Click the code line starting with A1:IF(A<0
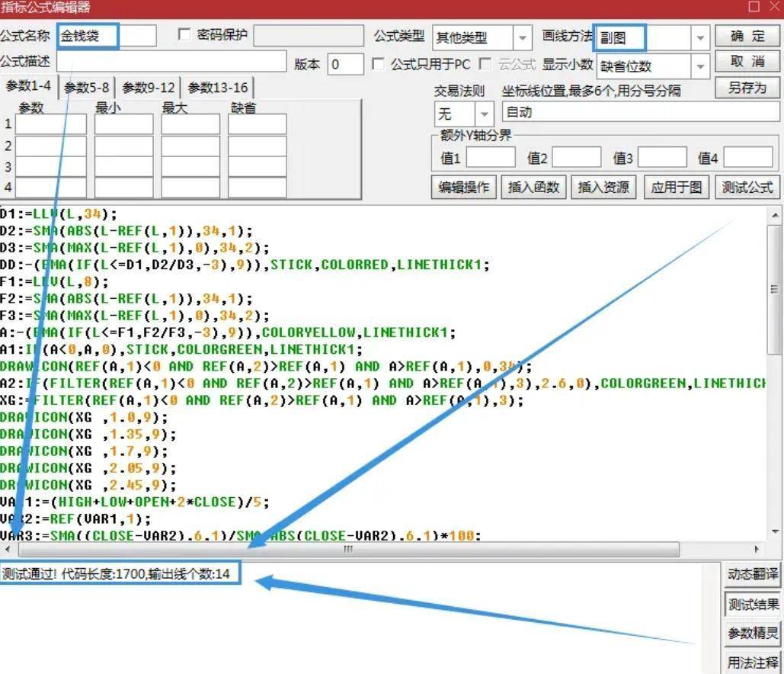784x674 pixels. coord(181,349)
